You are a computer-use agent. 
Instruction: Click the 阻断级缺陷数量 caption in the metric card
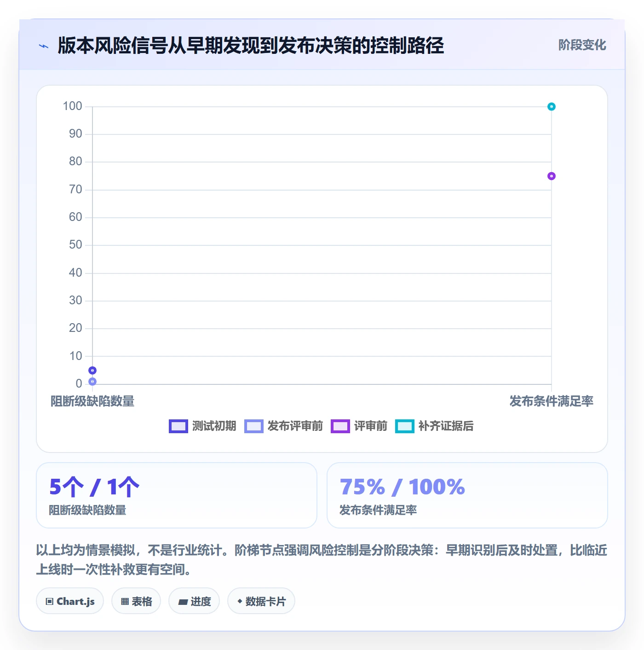pos(87,510)
